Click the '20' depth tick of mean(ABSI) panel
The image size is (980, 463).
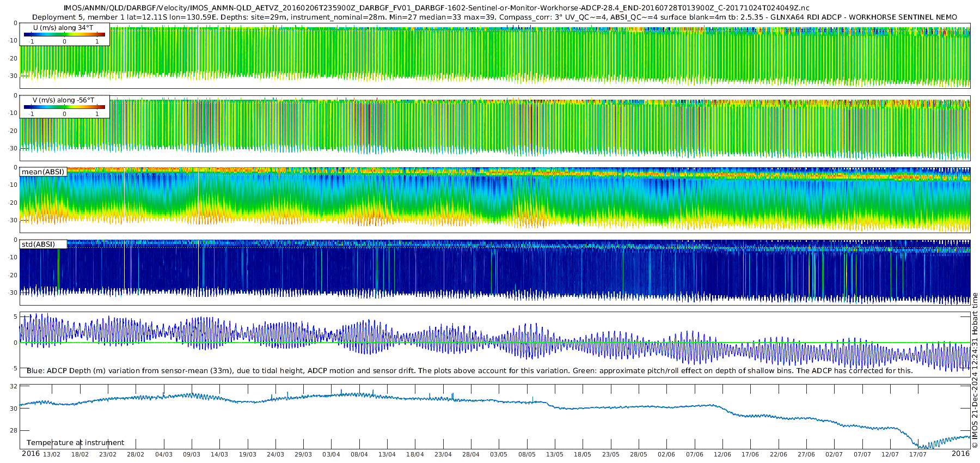(x=14, y=203)
